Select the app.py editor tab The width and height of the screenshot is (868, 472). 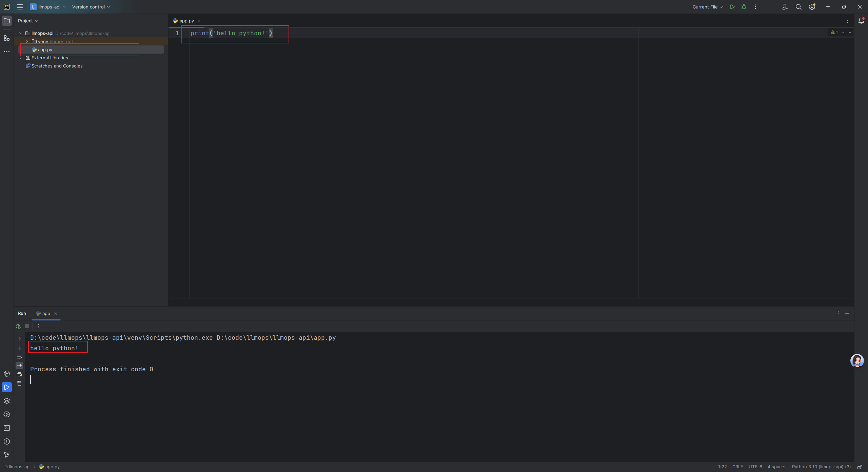tap(186, 21)
